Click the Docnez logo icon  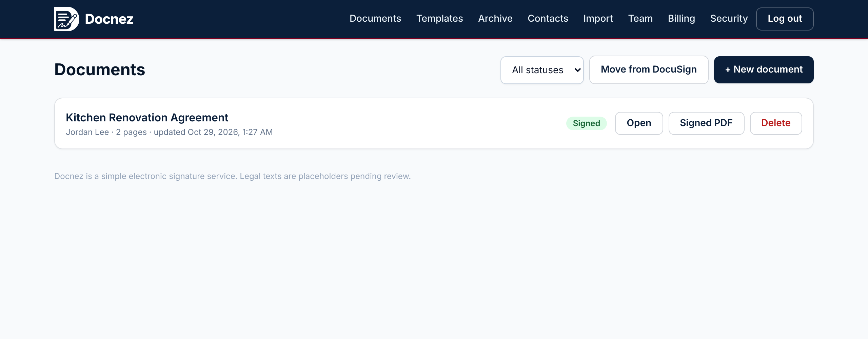67,19
